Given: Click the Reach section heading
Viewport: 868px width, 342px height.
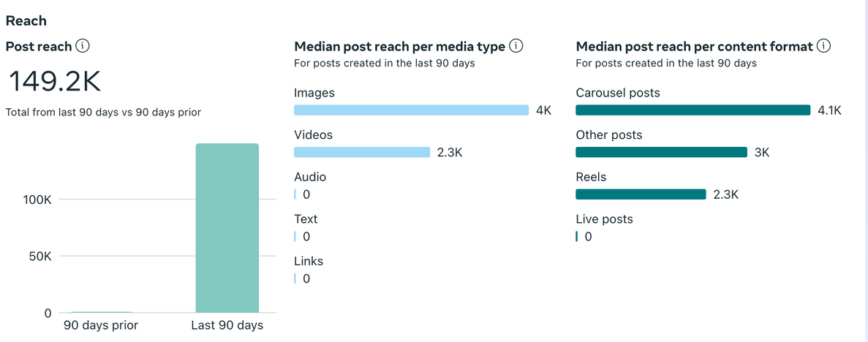Looking at the screenshot, I should [26, 21].
